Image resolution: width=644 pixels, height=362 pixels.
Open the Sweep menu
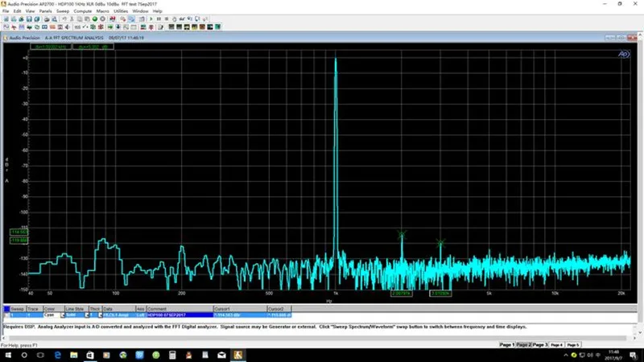[63, 11]
